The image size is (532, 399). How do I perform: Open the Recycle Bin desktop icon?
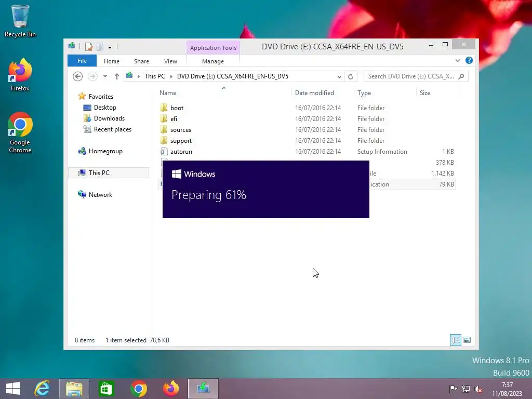pyautogui.click(x=20, y=20)
